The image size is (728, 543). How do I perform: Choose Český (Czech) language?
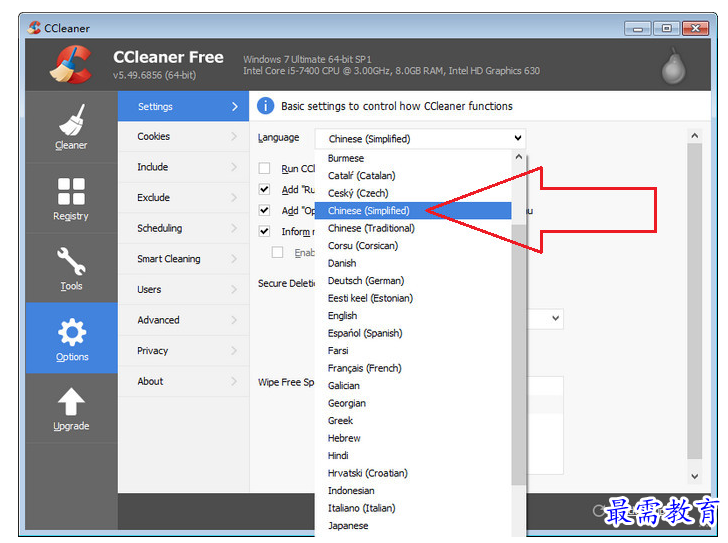pyautogui.click(x=413, y=193)
